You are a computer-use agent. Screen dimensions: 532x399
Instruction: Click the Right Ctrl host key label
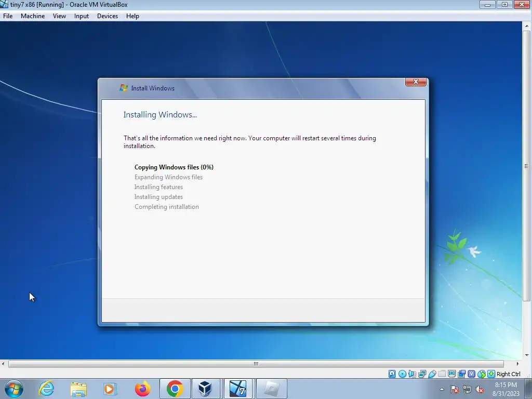pyautogui.click(x=508, y=374)
